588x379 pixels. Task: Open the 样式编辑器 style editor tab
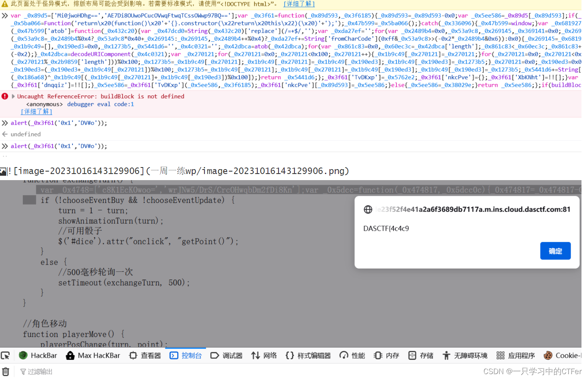308,355
